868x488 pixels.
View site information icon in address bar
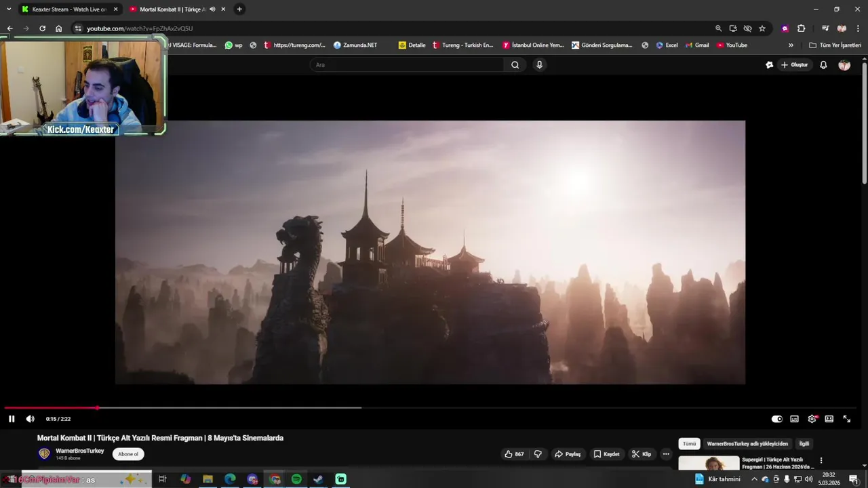click(78, 28)
